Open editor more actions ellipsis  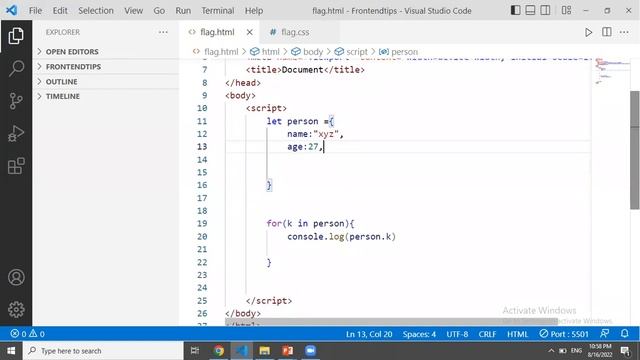pos(624,32)
